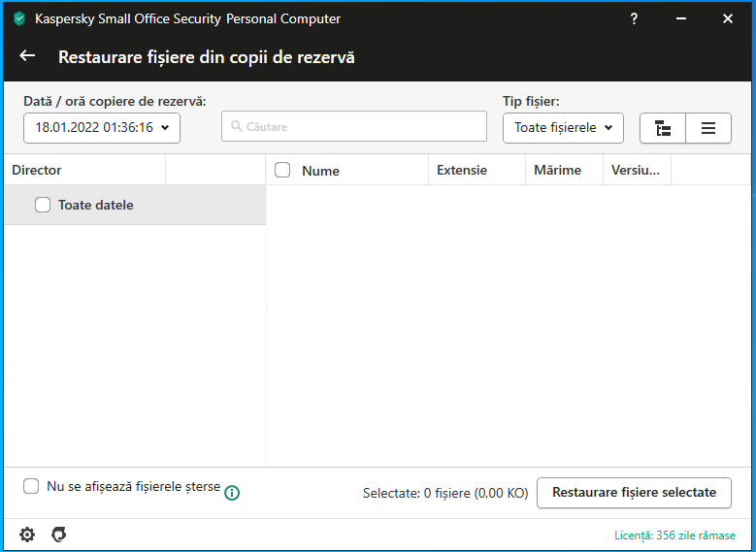Open backup date/time dropdown

(x=102, y=127)
